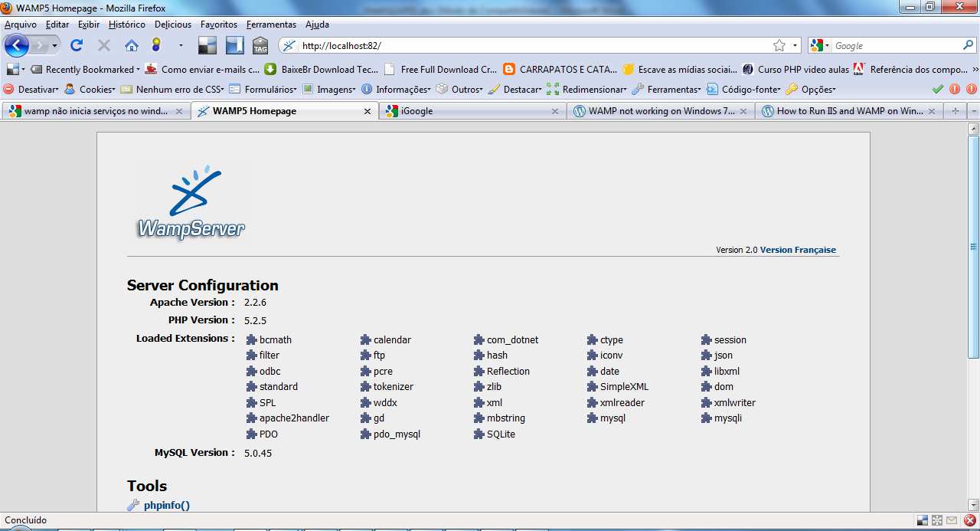Screen dimensions: 980x531
Task: Open the Editar menu
Action: (57, 25)
